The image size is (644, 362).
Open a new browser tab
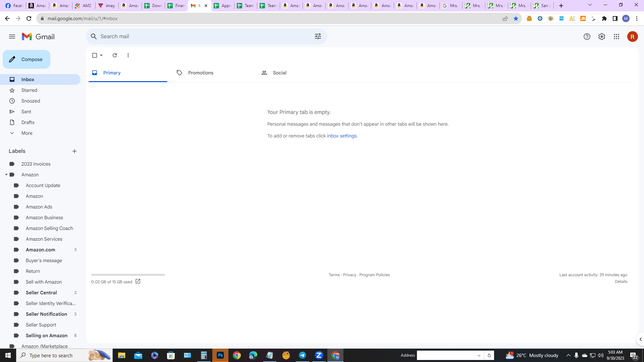(561, 6)
